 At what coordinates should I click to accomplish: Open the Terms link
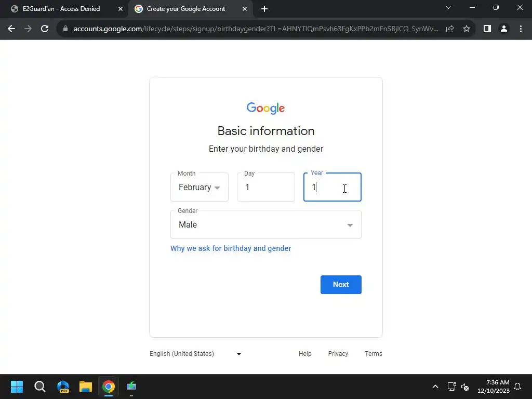pos(373,353)
